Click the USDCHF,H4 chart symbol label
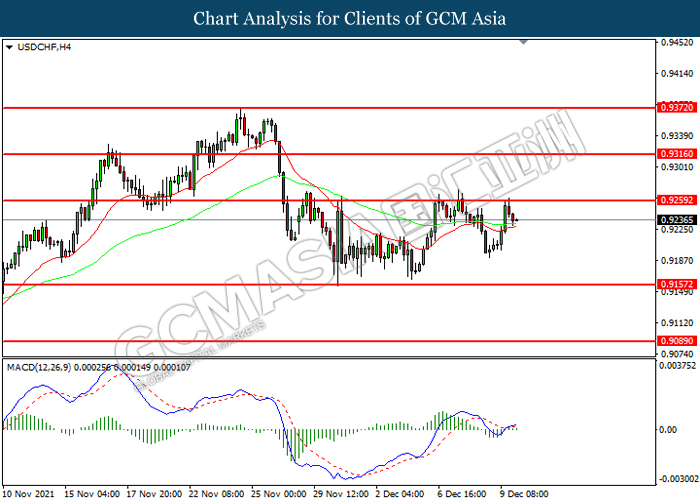 pos(44,47)
